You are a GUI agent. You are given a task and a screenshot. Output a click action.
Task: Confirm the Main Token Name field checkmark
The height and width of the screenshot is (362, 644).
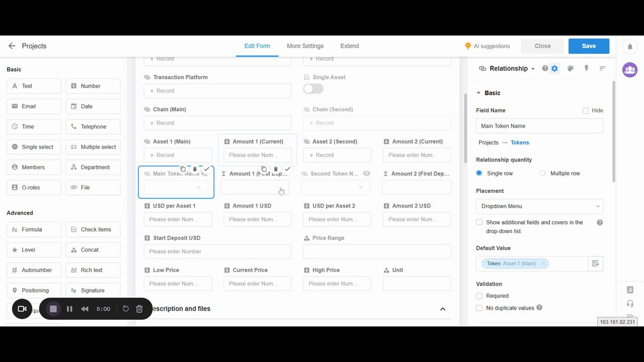coord(206,169)
